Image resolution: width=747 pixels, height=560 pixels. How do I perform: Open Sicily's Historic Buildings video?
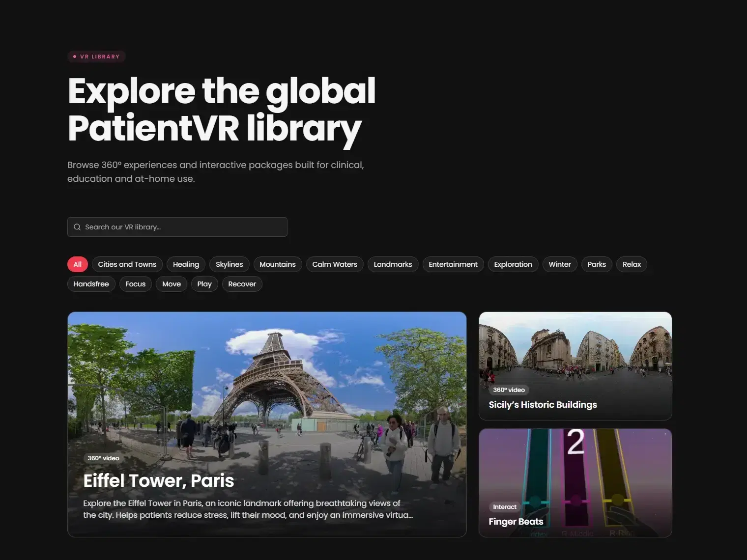pyautogui.click(x=575, y=366)
